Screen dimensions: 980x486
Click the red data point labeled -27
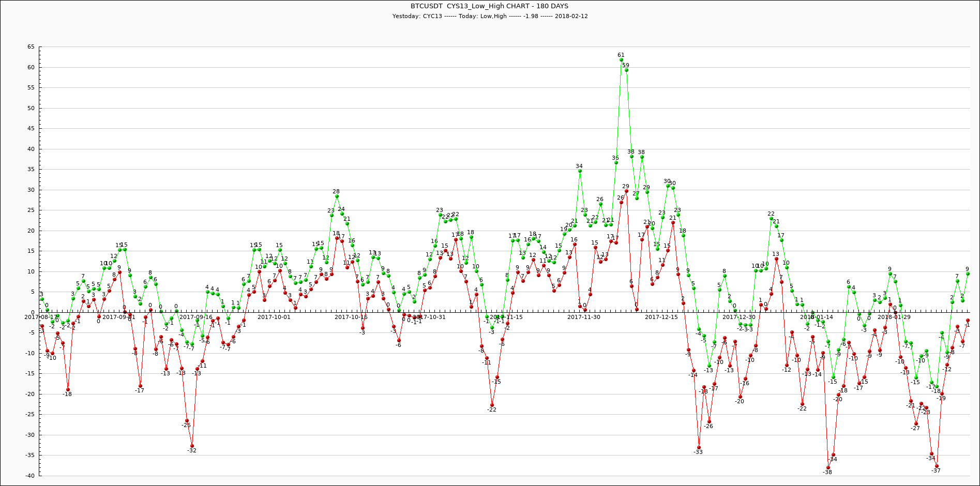(x=916, y=423)
